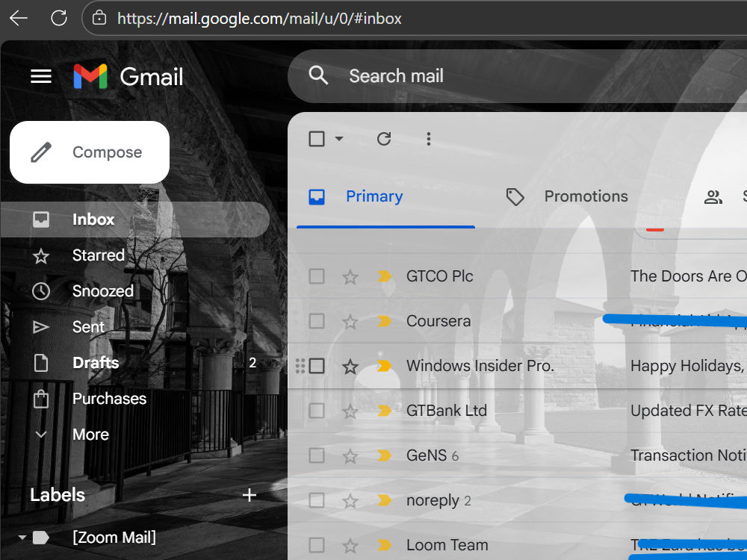Viewport: 747px width, 560px height.
Task: Star the GeNS email
Action: [350, 455]
